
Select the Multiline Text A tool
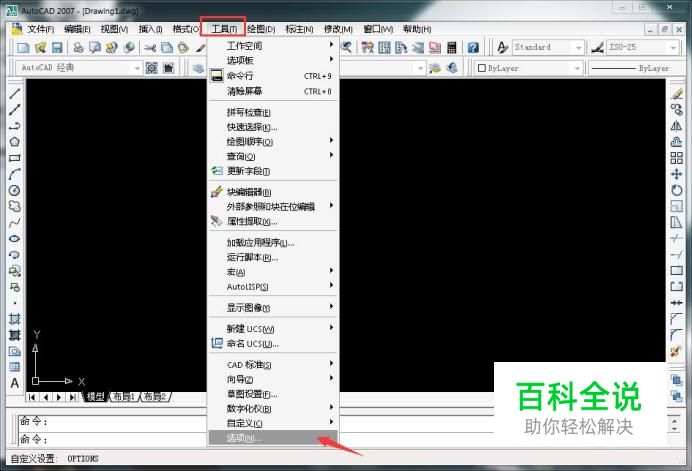click(x=15, y=383)
